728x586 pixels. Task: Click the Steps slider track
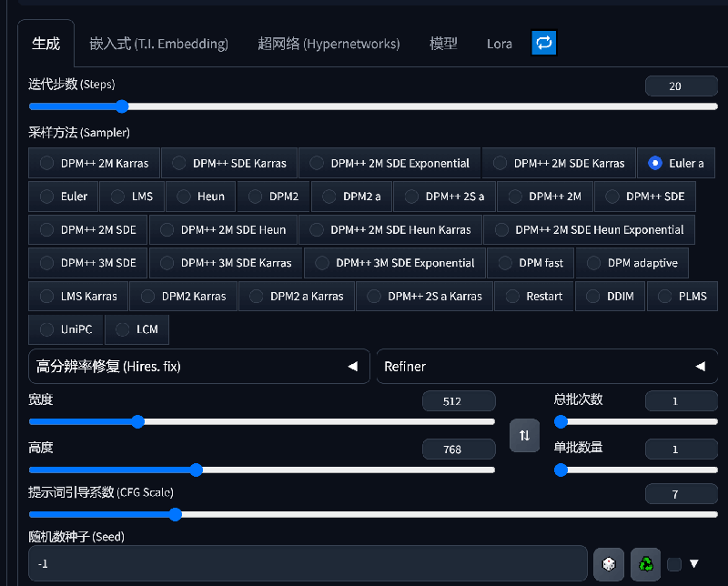[364, 106]
